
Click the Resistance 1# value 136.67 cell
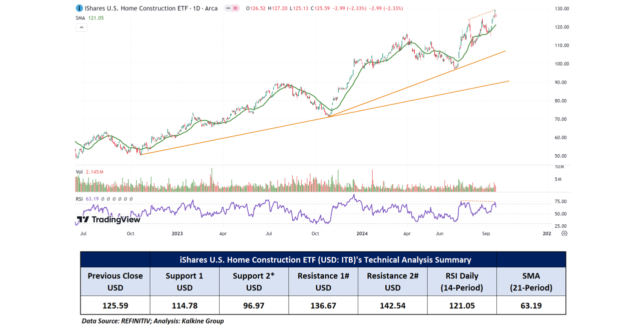(323, 305)
